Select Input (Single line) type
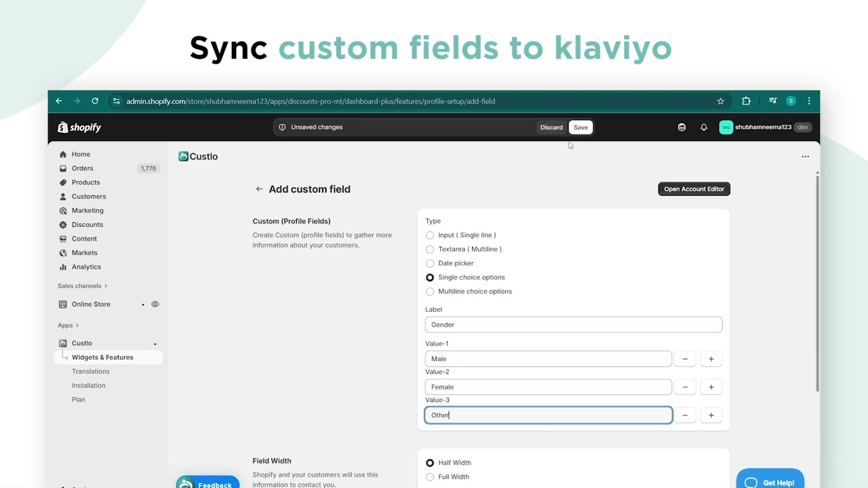This screenshot has width=868, height=488. pyautogui.click(x=430, y=235)
